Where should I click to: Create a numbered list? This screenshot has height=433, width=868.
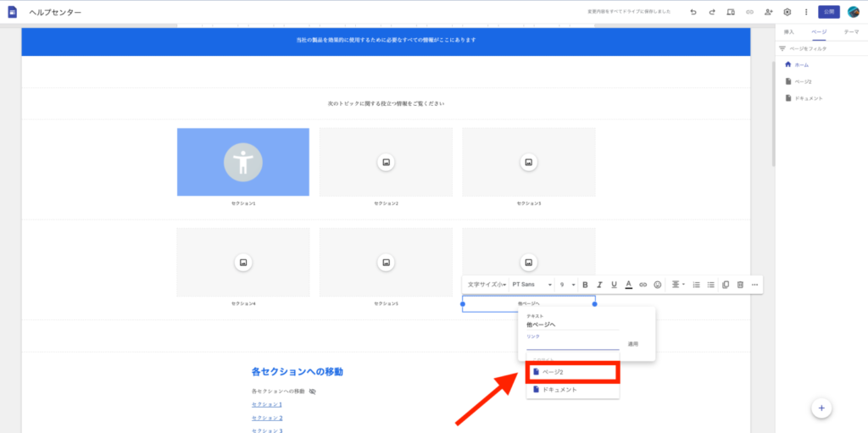[x=697, y=285]
